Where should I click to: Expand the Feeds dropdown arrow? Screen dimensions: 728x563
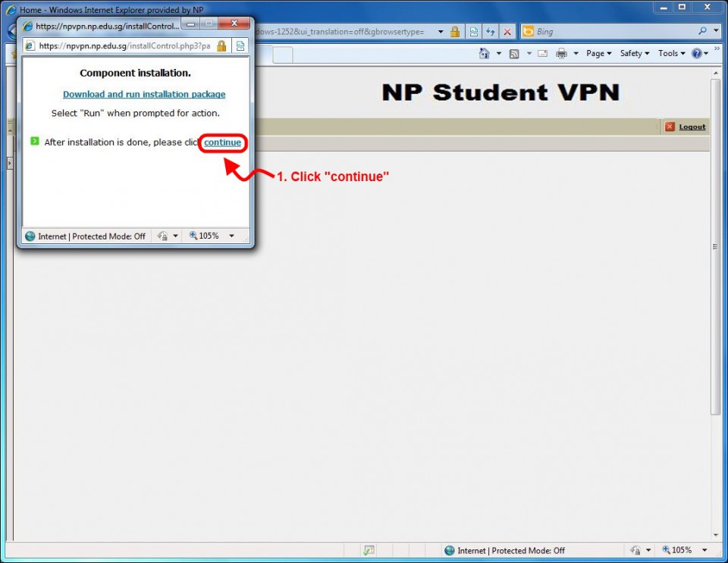point(529,54)
